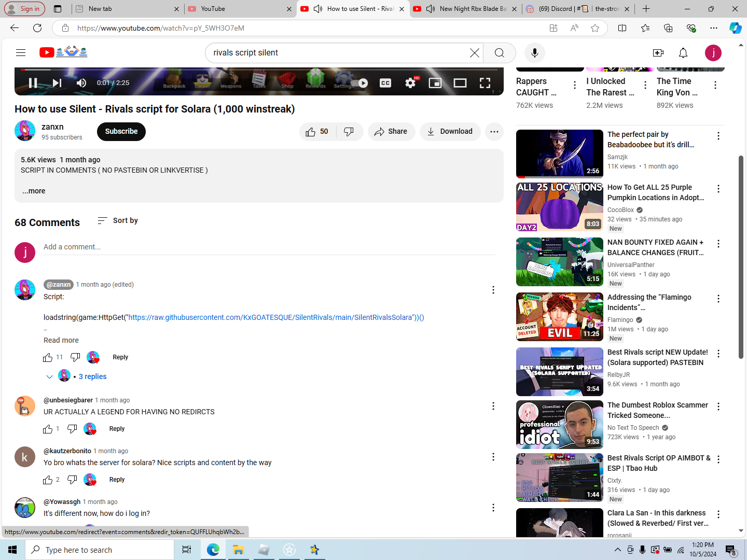Skip to next video in player

point(57,83)
